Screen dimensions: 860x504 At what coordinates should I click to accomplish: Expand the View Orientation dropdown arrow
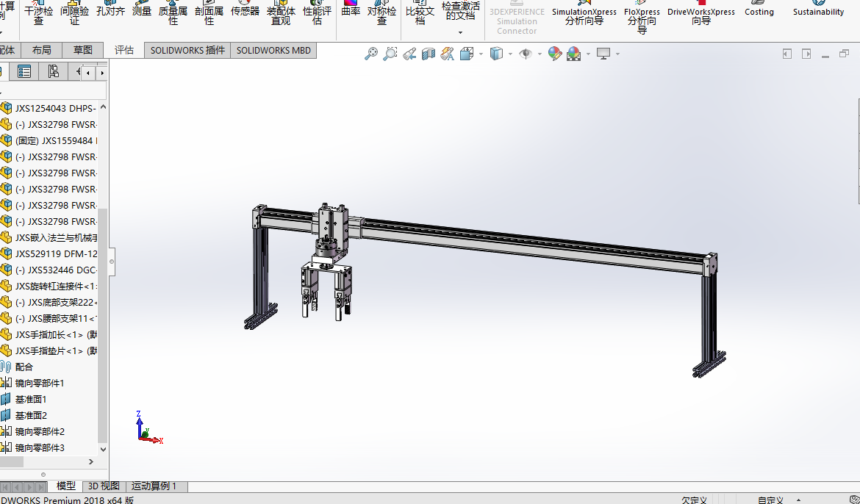[x=481, y=54]
